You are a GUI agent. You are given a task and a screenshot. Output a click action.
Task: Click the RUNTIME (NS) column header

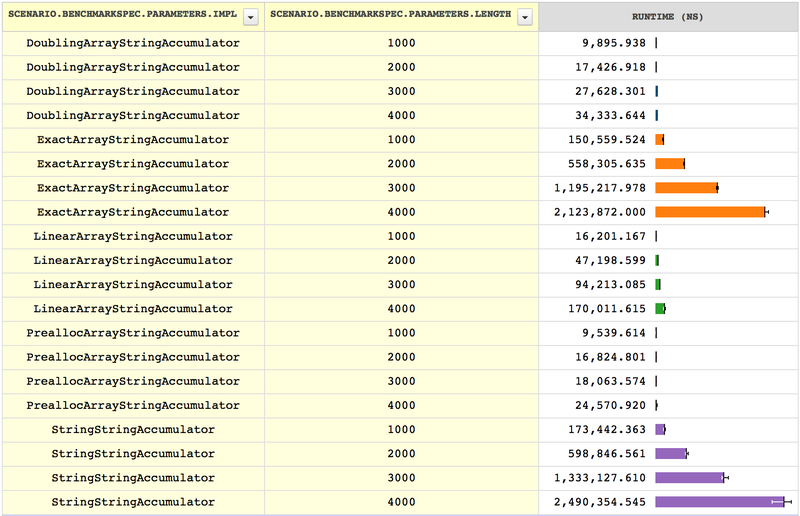(x=668, y=16)
